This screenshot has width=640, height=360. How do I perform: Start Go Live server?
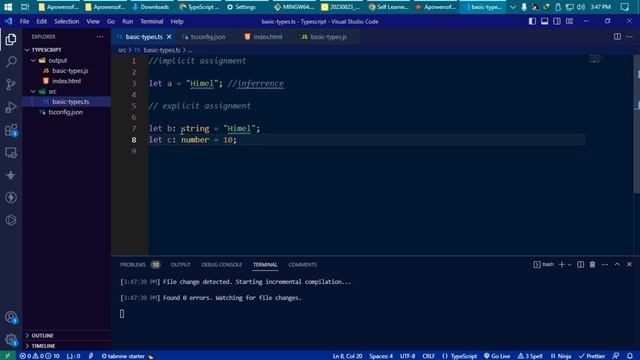(x=497, y=356)
